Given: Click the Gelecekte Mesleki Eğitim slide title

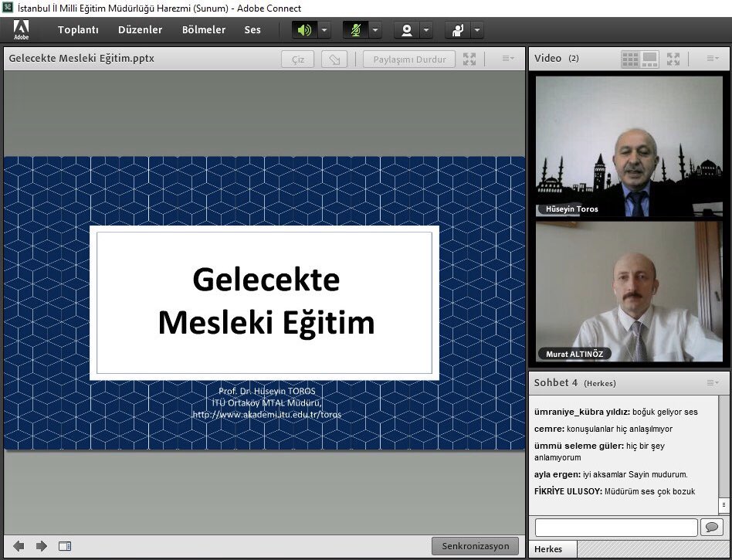Looking at the screenshot, I should coord(266,300).
